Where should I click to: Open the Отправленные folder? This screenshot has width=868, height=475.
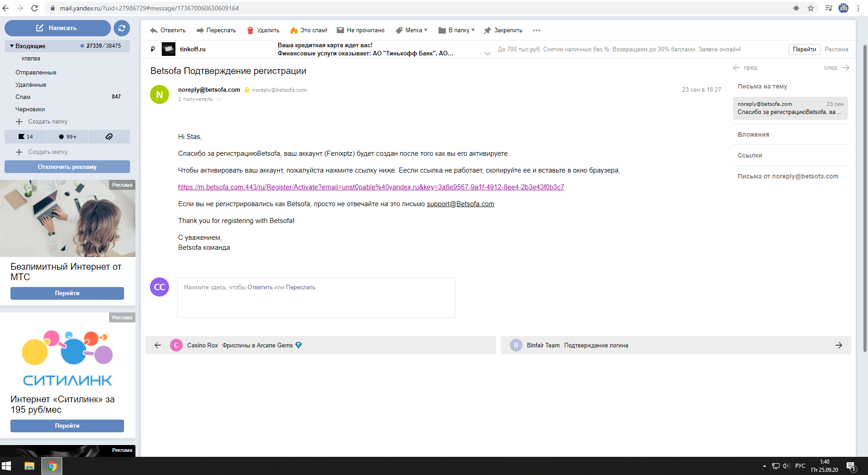[x=36, y=73]
